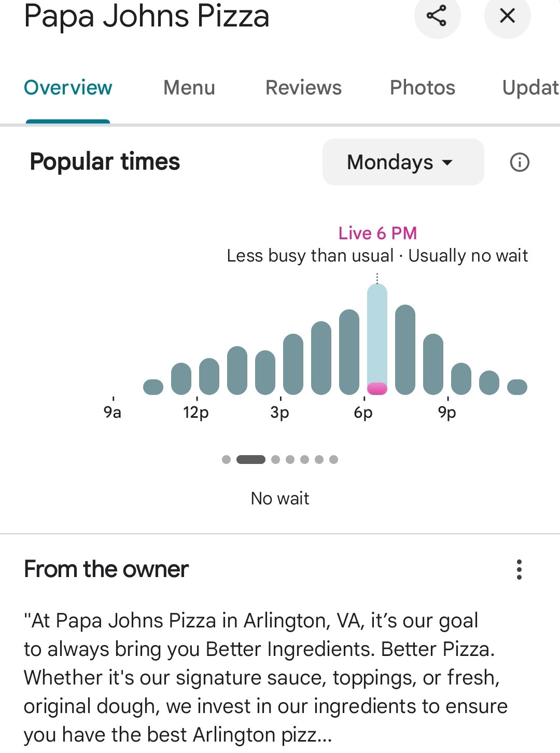560x753 pixels.
Task: Open the Popular times info icon
Action: [x=520, y=162]
